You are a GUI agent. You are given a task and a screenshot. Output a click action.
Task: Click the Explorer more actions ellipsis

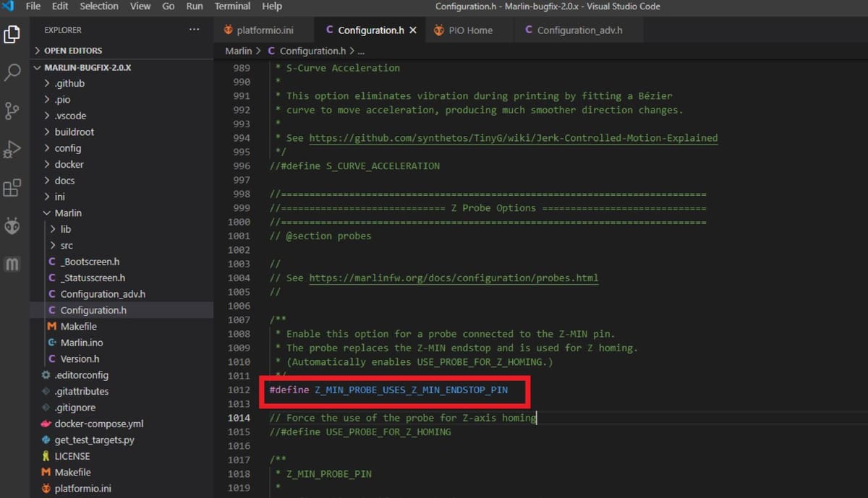click(x=194, y=30)
